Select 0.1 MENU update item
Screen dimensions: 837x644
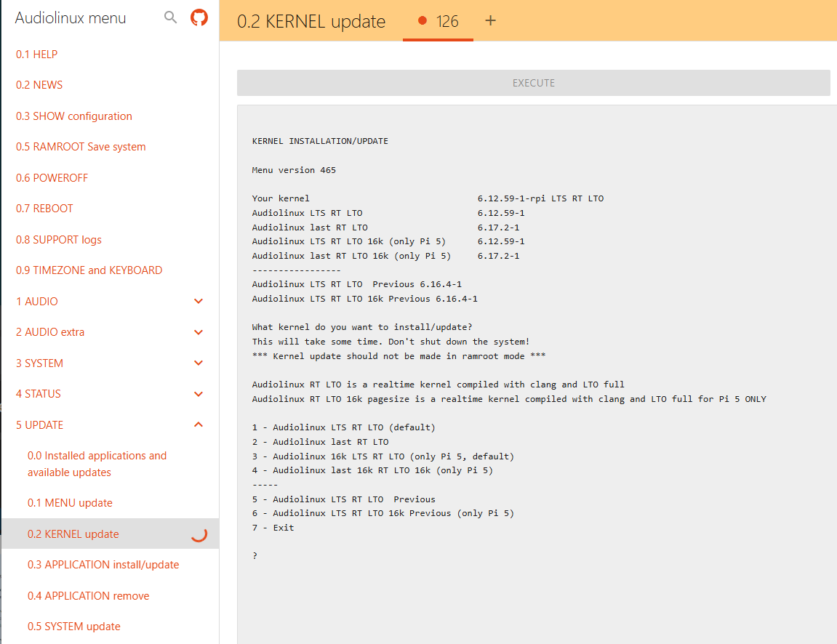click(x=70, y=503)
